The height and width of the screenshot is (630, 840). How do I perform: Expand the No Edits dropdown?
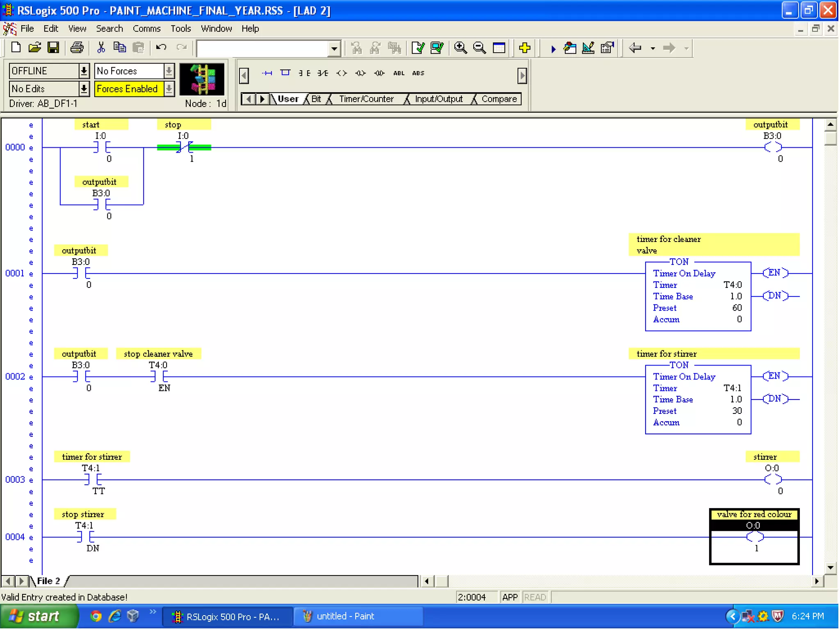[x=84, y=89]
